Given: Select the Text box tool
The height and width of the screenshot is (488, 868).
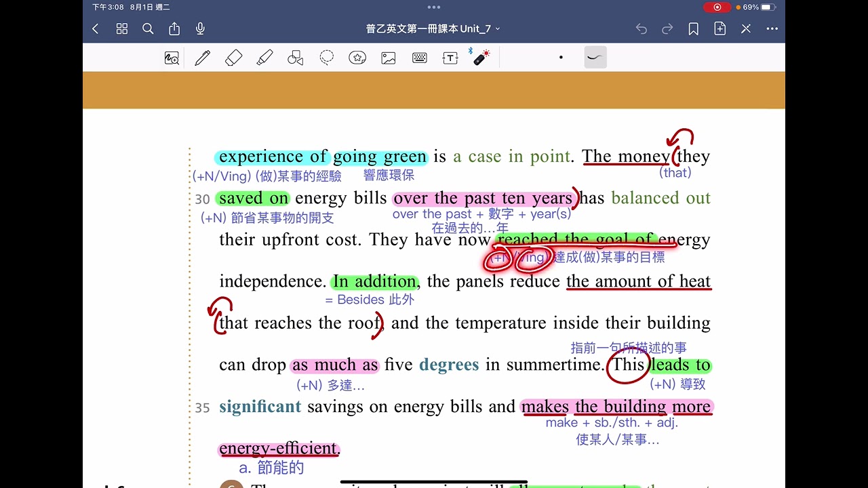Looking at the screenshot, I should point(450,58).
